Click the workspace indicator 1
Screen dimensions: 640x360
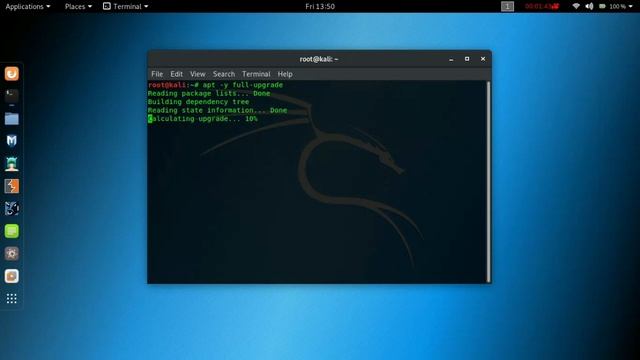pos(507,6)
